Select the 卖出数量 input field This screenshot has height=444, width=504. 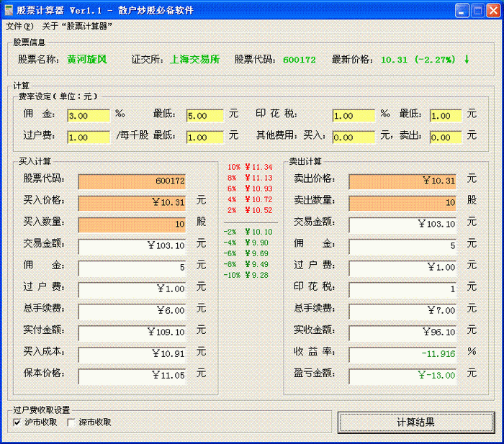click(x=402, y=203)
